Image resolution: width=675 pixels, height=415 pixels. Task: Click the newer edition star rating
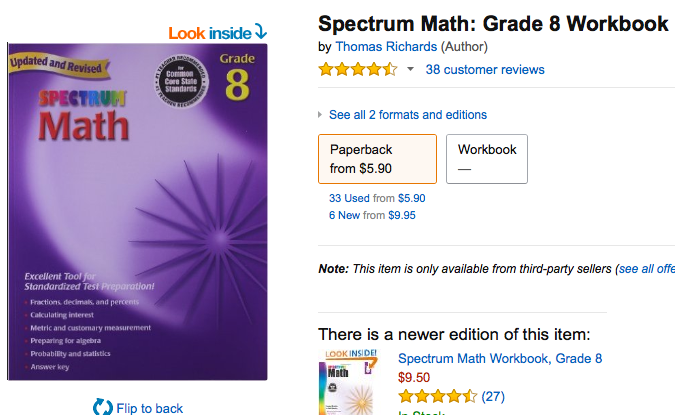(x=437, y=396)
